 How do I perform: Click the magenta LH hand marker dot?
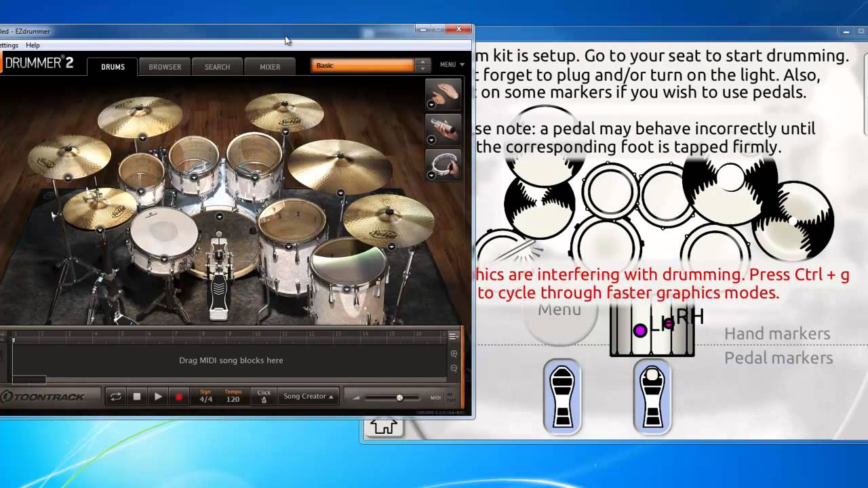[639, 331]
